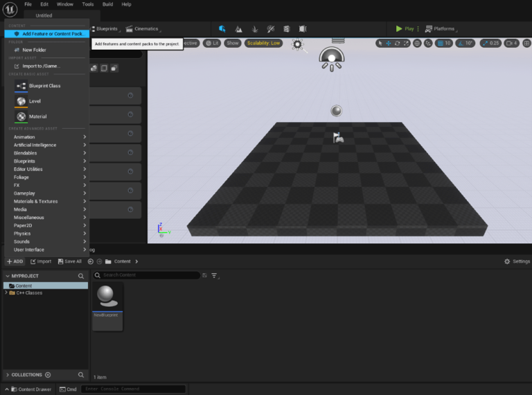The image size is (532, 395).
Task: Choose the scale gizmo tool
Action: (x=406, y=43)
